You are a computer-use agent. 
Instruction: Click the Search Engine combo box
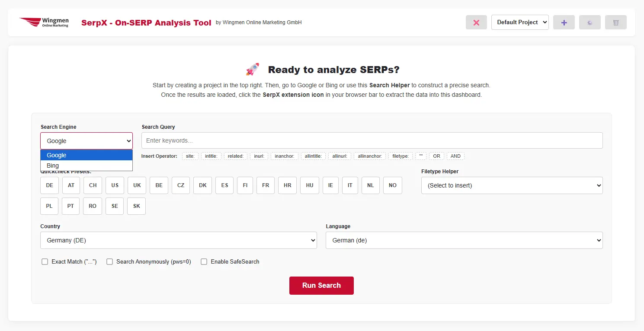[x=87, y=141]
